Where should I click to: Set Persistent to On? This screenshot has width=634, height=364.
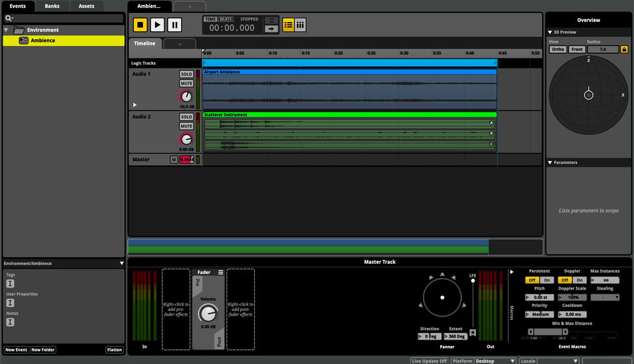pos(547,280)
